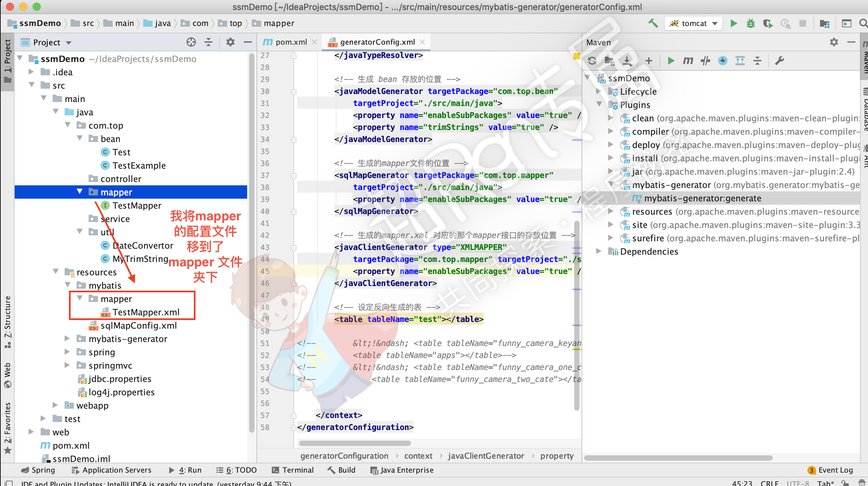Open Java Enterprise tool window
Image resolution: width=868 pixels, height=486 pixels.
coord(402,470)
